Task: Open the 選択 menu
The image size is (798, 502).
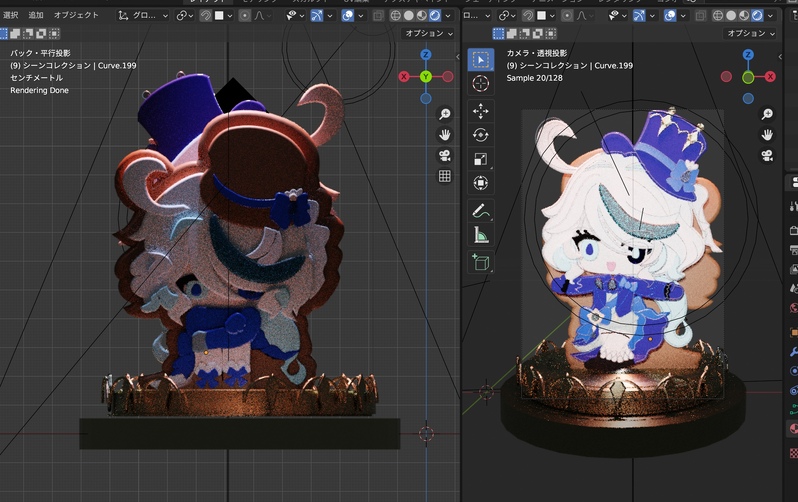Action: point(10,15)
